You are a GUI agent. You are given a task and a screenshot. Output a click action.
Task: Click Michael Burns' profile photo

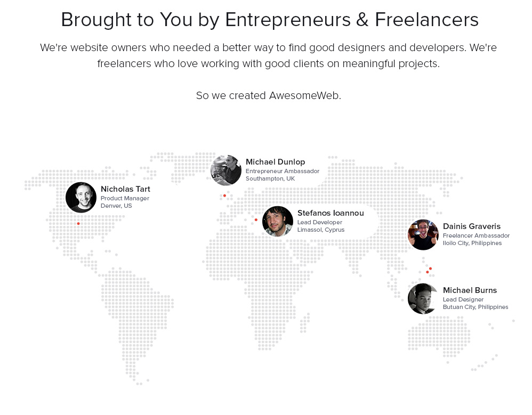click(x=423, y=298)
